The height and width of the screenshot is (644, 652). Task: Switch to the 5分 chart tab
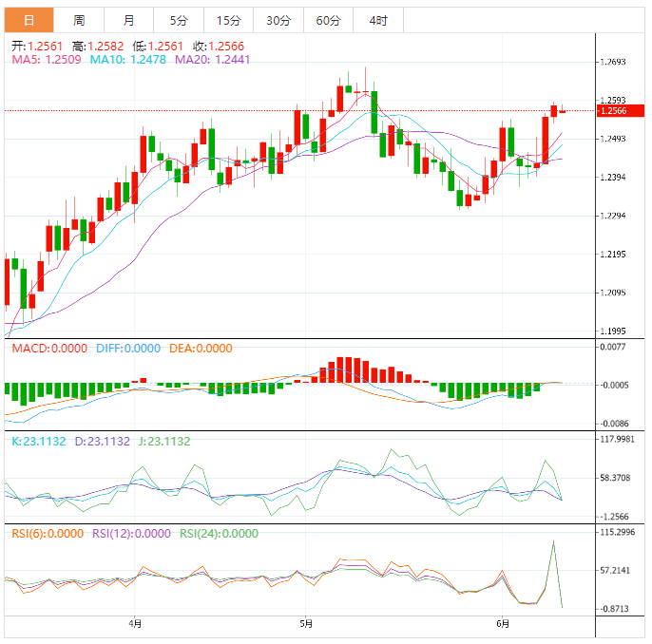[x=179, y=20]
